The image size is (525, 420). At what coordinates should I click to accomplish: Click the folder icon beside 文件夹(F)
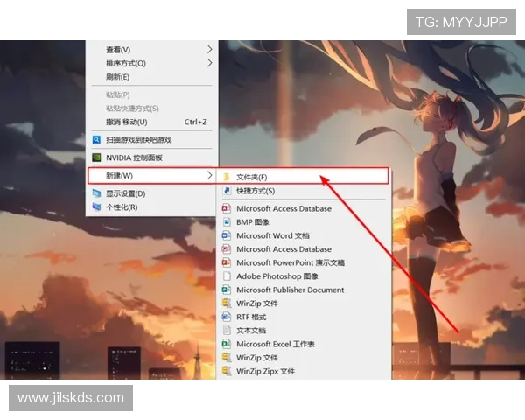(226, 177)
